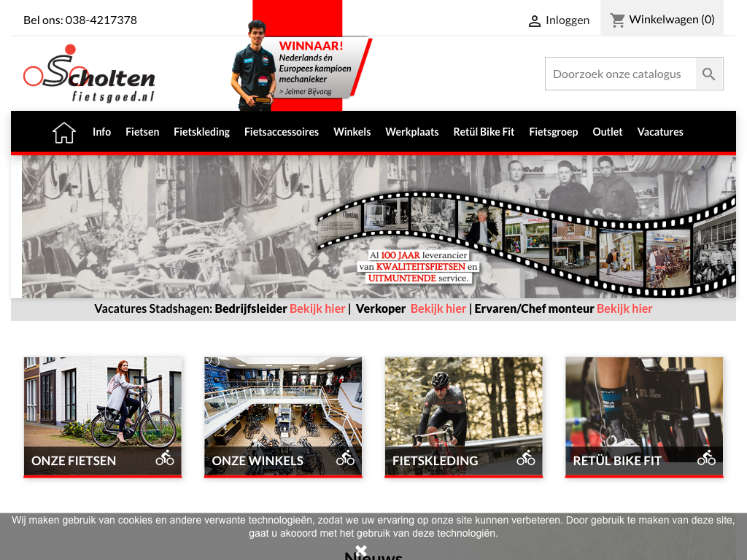Open the Winkels menu item
Screen dimensions: 747x560
[x=352, y=132]
